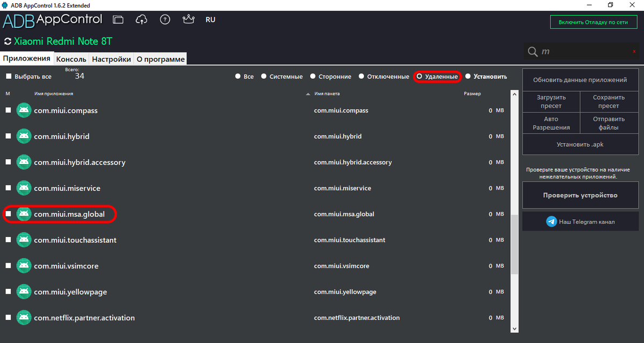This screenshot has height=343, width=644.
Task: Click package name com.miui.msa.global in package column
Action: click(x=344, y=214)
